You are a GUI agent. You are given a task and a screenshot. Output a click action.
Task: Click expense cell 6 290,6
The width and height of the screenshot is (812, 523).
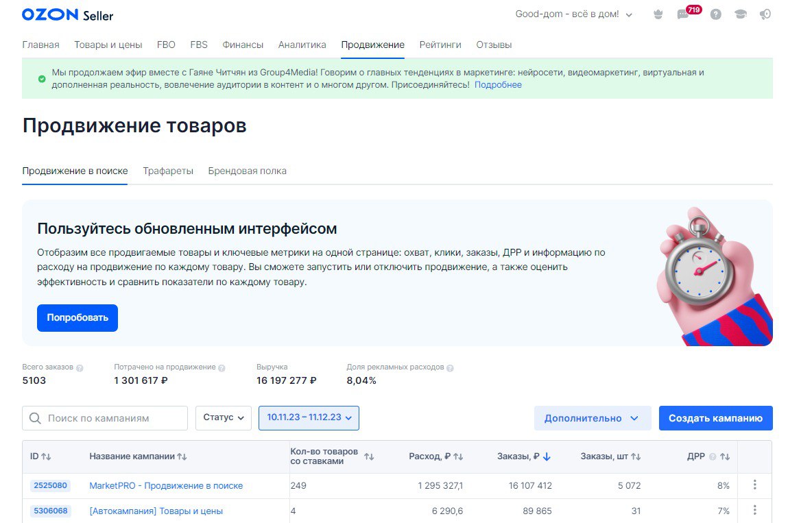(447, 511)
